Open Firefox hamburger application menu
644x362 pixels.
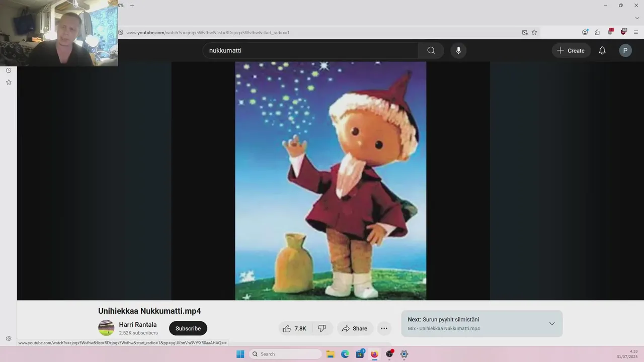coord(636,32)
